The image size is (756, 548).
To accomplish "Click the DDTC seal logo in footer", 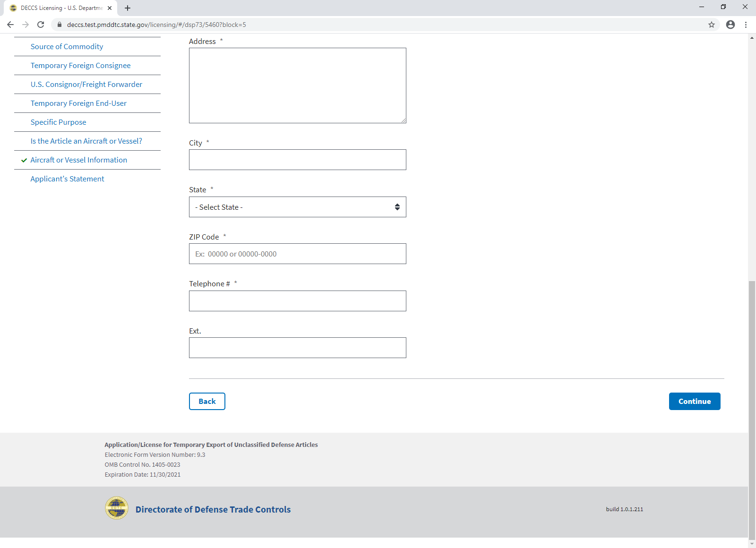I will tap(117, 508).
